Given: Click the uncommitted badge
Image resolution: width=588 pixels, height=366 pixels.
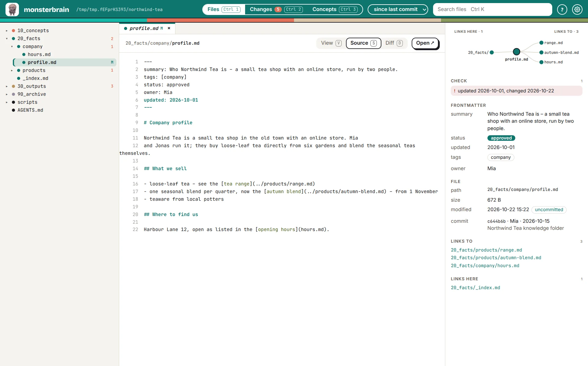Looking at the screenshot, I should pos(549,210).
